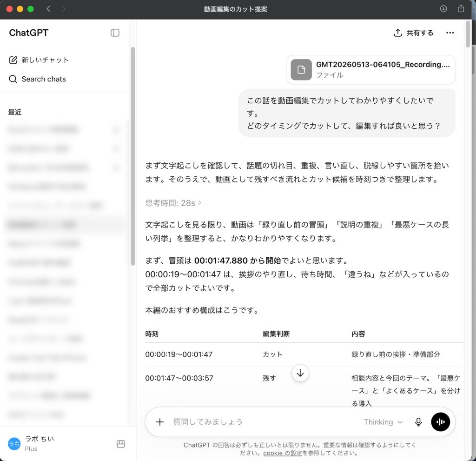The image size is (476, 461).
Task: Click the user message bubble この話を動画編集で
Action: coord(347,113)
